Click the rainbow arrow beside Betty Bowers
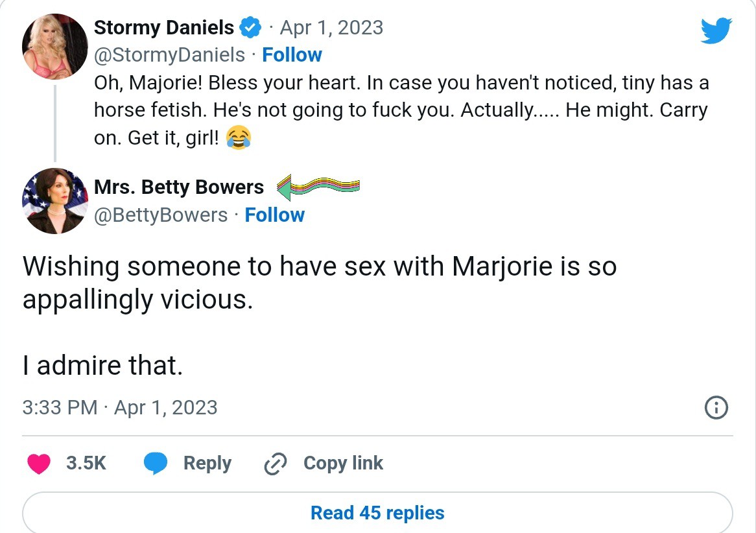The image size is (756, 533). point(318,187)
